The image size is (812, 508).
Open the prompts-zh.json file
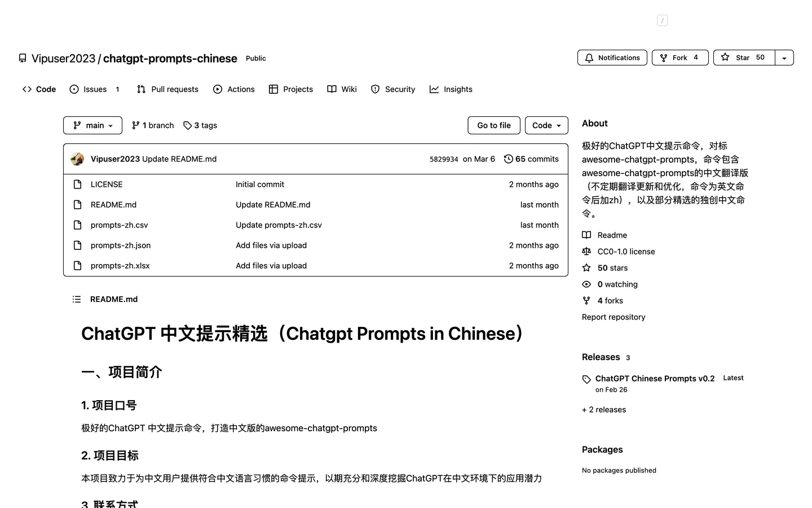(x=121, y=246)
